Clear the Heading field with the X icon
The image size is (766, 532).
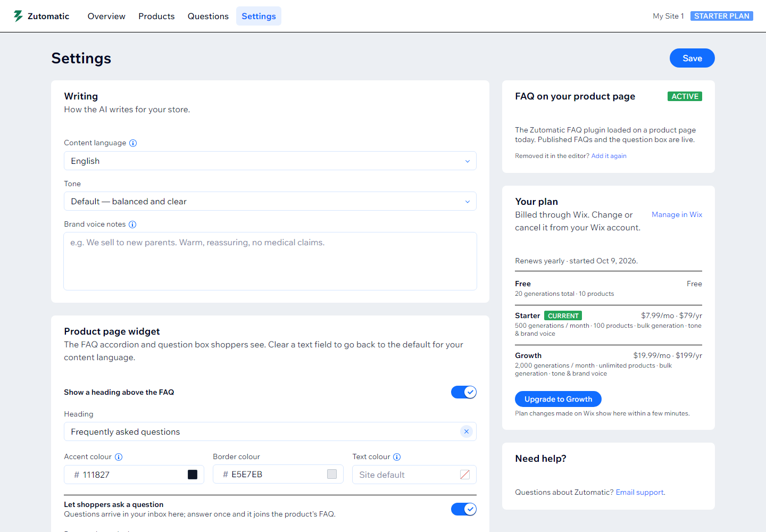tap(467, 431)
